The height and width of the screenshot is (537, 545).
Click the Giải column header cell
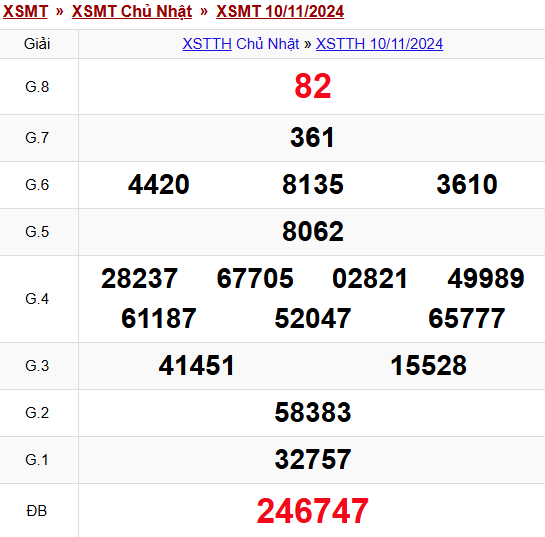pyautogui.click(x=37, y=44)
